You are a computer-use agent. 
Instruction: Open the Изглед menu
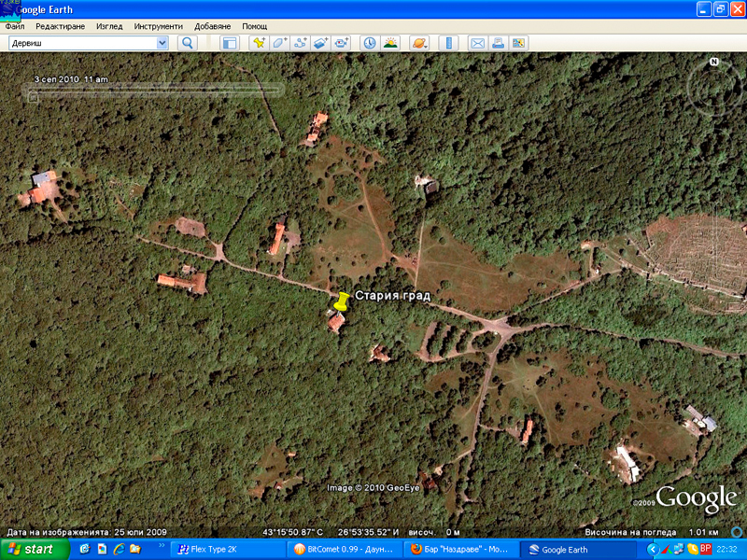point(109,26)
